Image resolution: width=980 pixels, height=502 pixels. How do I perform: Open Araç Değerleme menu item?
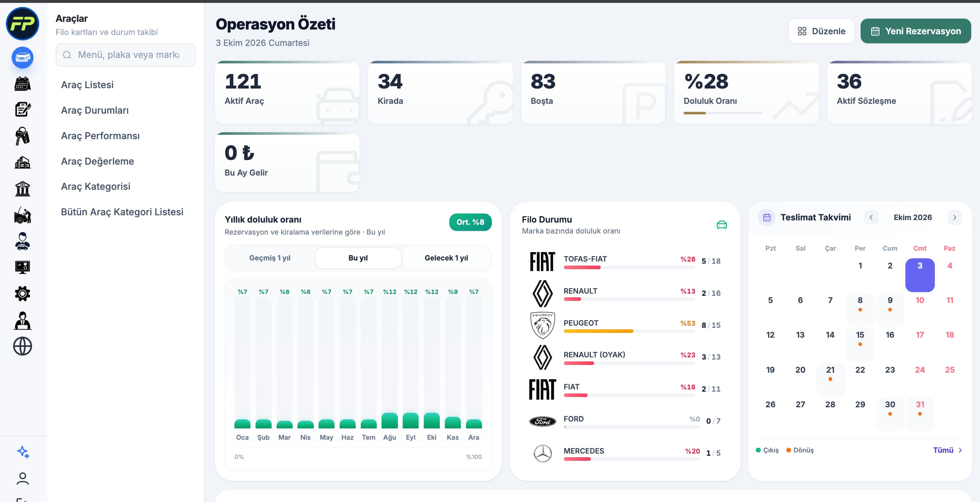98,161
